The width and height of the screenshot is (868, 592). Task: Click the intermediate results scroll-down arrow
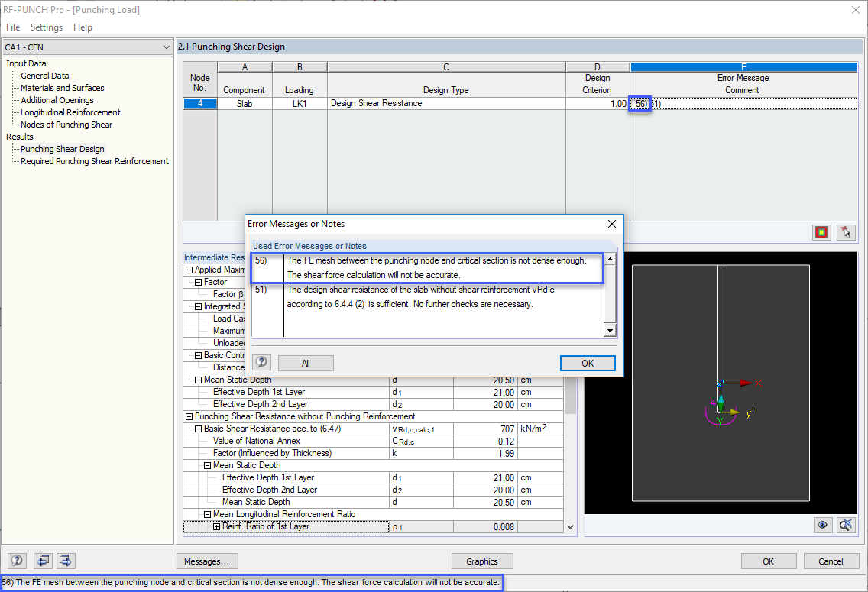[570, 527]
